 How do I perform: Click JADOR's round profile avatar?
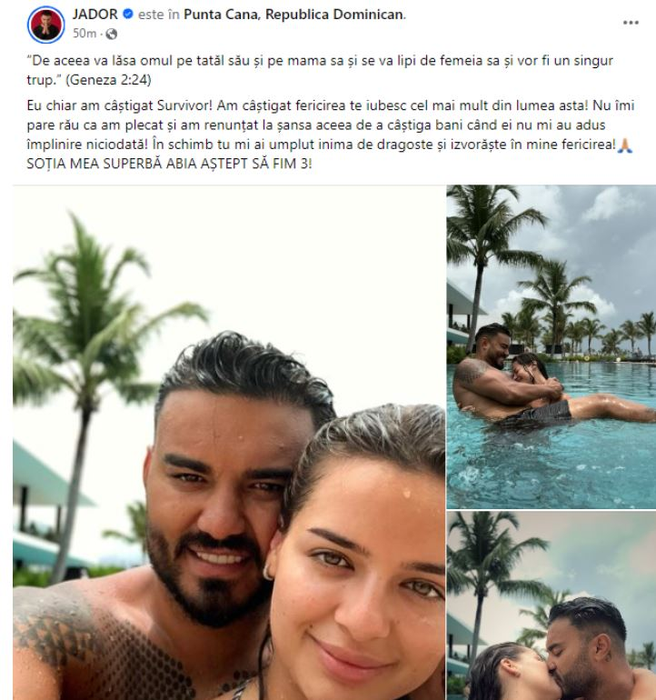pos(46,25)
